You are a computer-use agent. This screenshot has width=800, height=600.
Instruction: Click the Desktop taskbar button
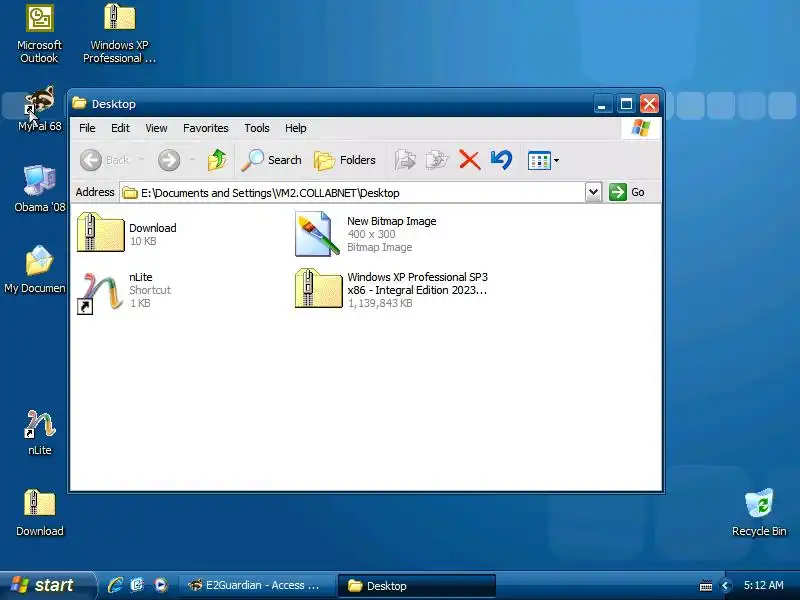pos(416,586)
